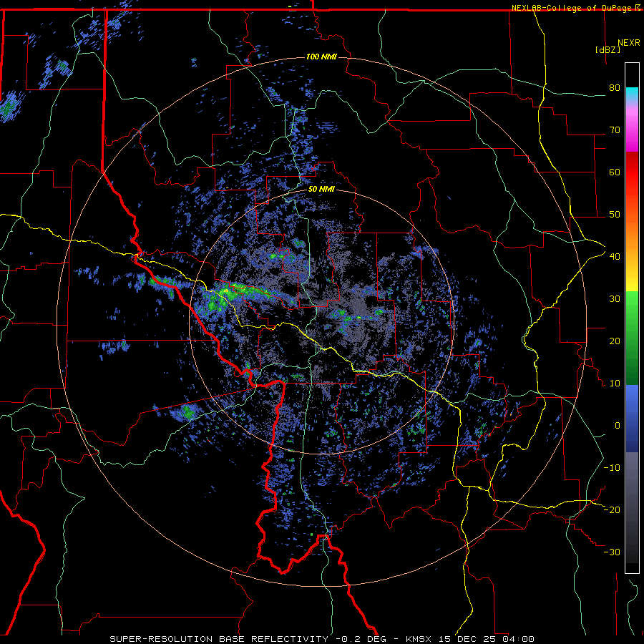Click the SUPER-RESOLUTION BASE REFLECTIVITY caption text

point(219,639)
